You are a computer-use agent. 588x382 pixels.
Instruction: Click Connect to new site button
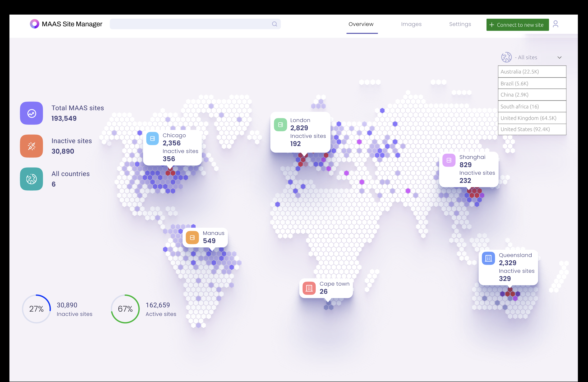tap(518, 25)
